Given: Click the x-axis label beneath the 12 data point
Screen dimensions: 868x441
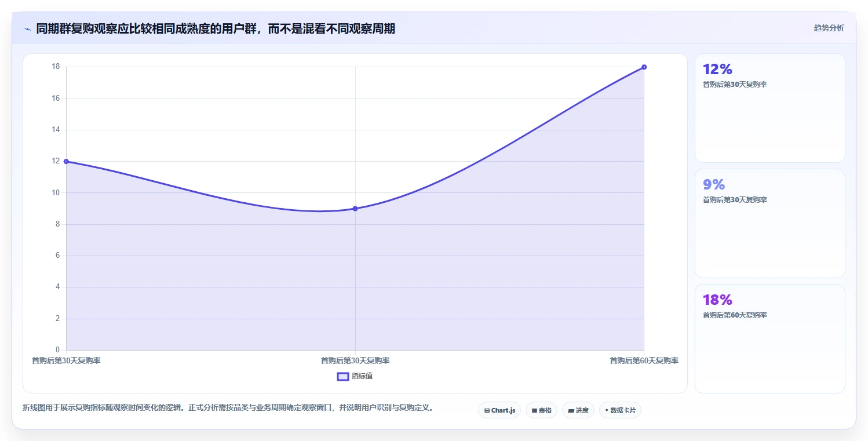Looking at the screenshot, I should pos(66,360).
